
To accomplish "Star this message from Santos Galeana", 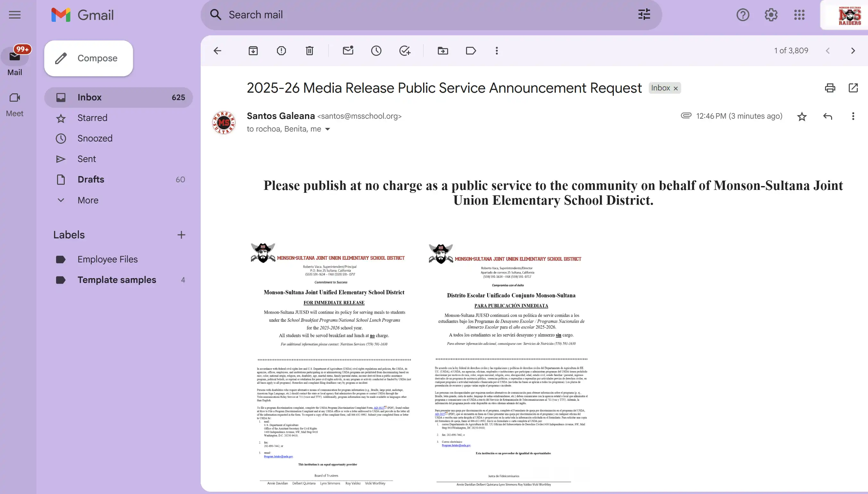I will 802,117.
